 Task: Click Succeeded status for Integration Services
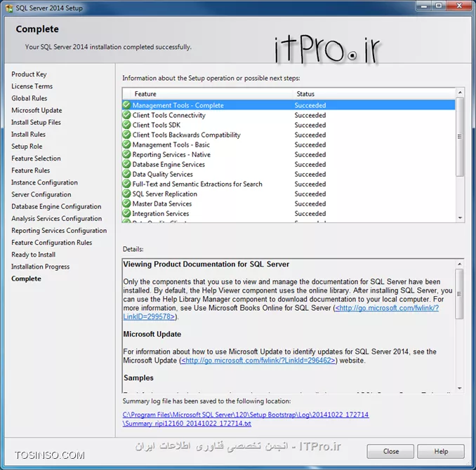310,213
